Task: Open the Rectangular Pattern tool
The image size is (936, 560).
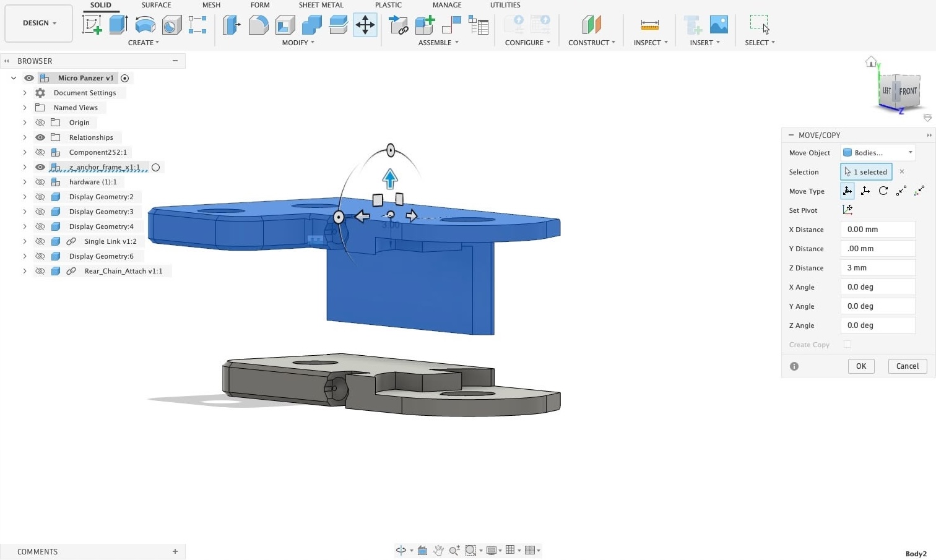Action: pyautogui.click(x=197, y=25)
